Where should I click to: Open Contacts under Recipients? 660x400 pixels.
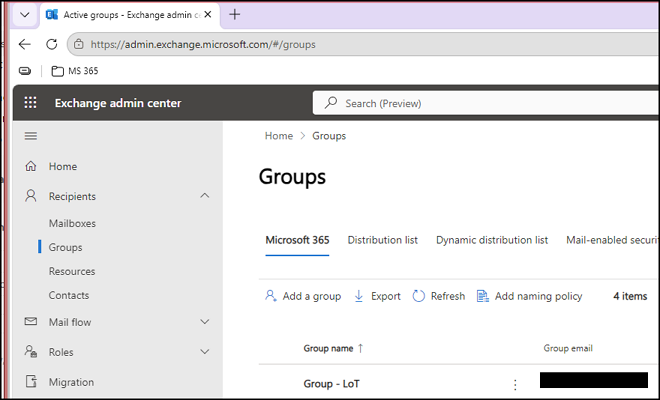coord(69,295)
